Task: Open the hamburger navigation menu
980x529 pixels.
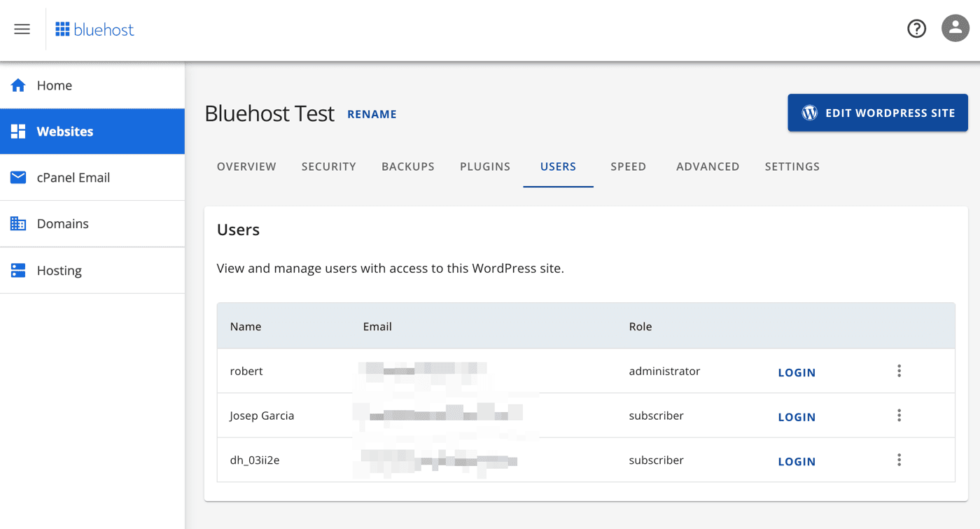Action: (22, 29)
